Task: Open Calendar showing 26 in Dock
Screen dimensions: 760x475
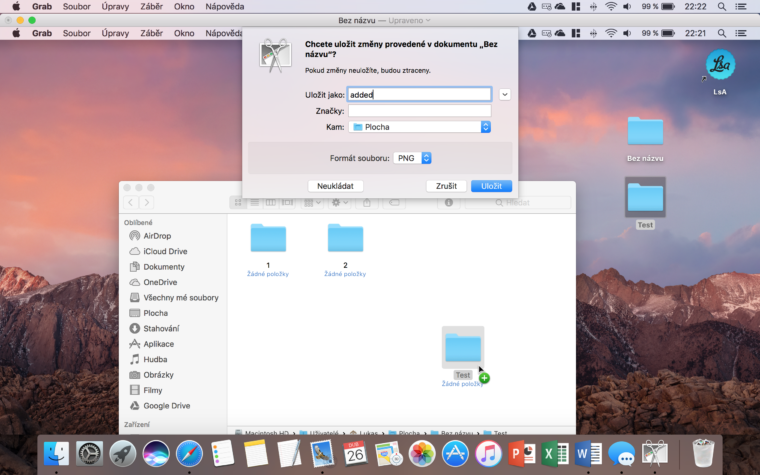Action: click(355, 454)
